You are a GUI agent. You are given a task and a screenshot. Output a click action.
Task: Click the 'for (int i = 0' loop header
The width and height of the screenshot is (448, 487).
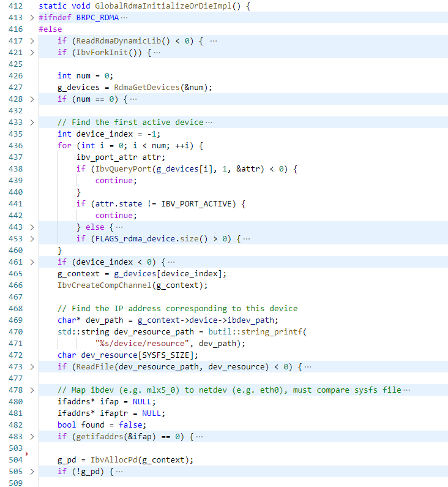130,146
